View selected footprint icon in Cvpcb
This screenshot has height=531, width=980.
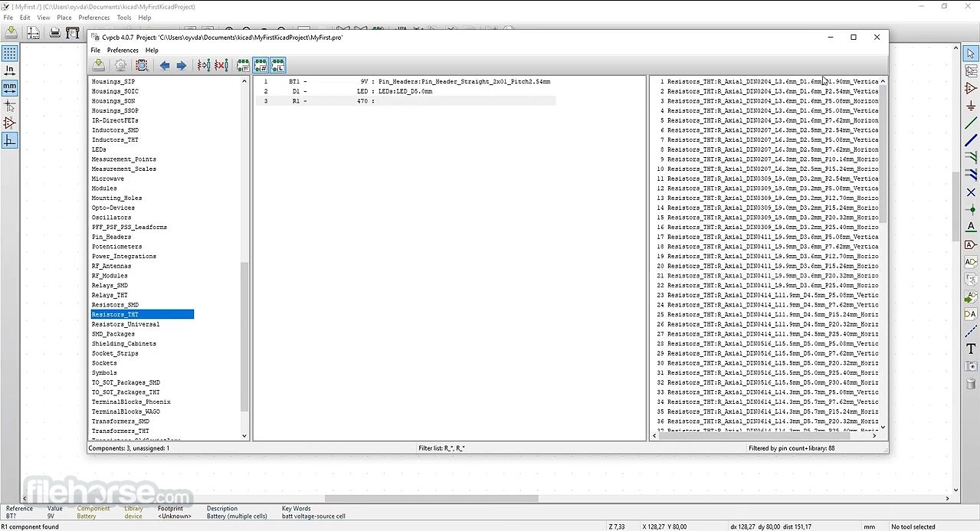click(x=142, y=65)
